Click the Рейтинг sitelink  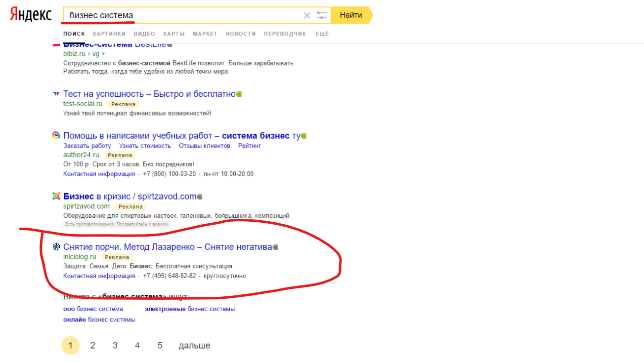(x=250, y=146)
